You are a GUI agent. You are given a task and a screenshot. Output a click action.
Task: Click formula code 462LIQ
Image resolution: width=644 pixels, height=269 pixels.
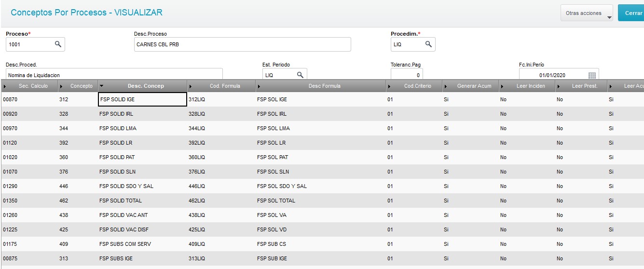[197, 201]
